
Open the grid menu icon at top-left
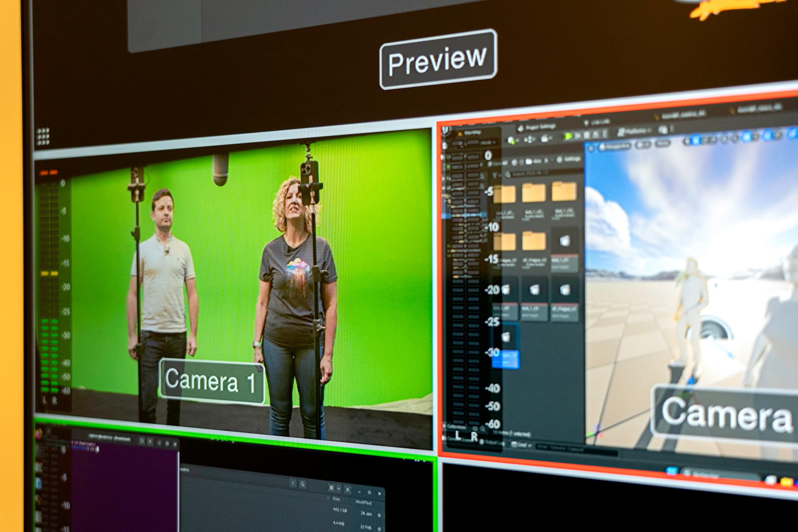coord(43,137)
